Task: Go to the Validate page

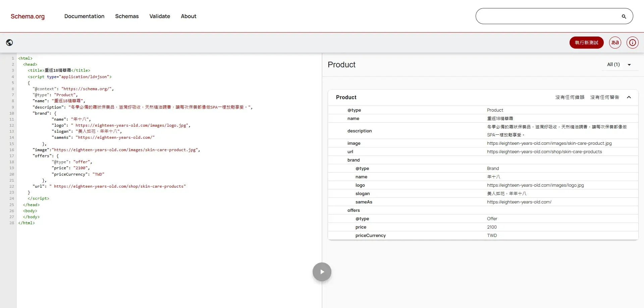Action: click(x=160, y=16)
